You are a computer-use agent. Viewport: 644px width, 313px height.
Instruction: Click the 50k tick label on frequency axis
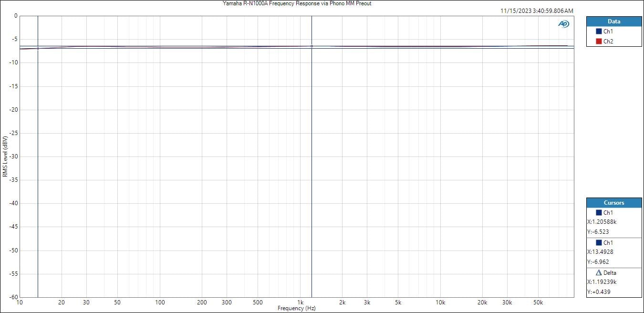coord(538,303)
